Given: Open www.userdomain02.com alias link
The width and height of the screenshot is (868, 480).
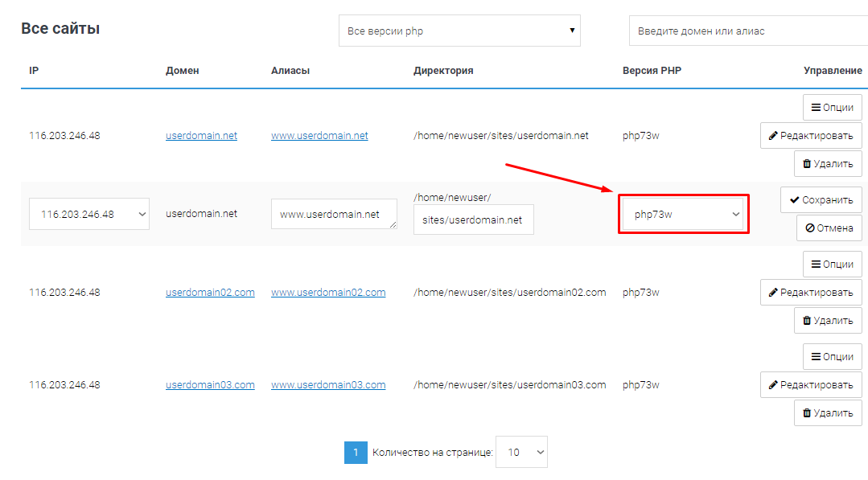Looking at the screenshot, I should coord(327,293).
